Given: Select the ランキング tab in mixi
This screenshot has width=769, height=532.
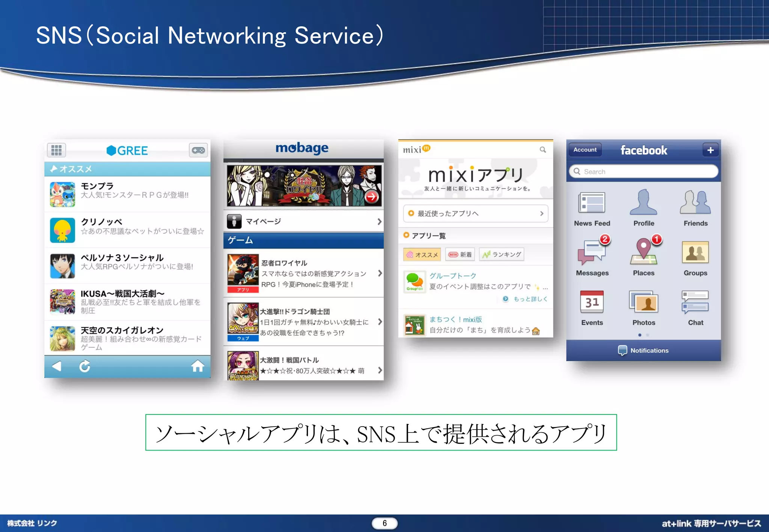Looking at the screenshot, I should pyautogui.click(x=502, y=255).
